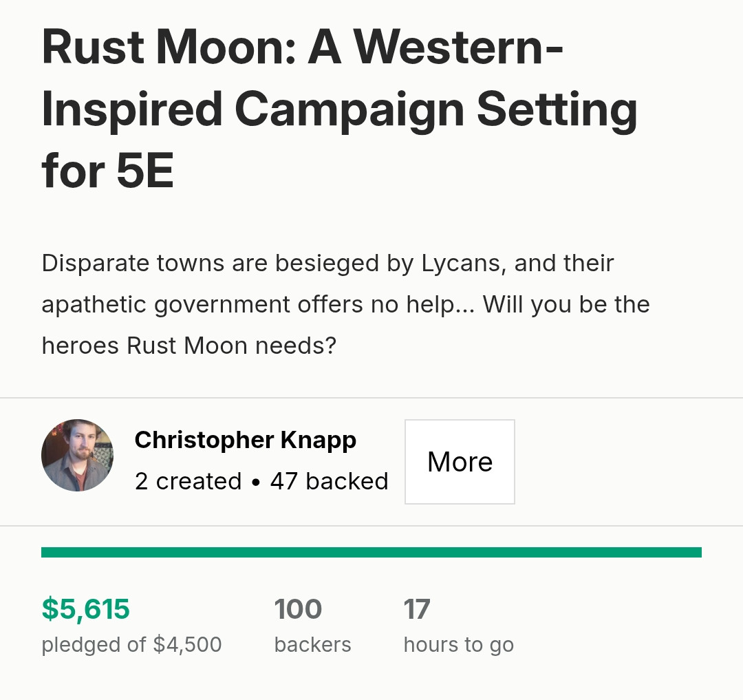Click the "heroes Rust Moon needs?" line
Image resolution: width=743 pixels, height=700 pixels.
189,346
